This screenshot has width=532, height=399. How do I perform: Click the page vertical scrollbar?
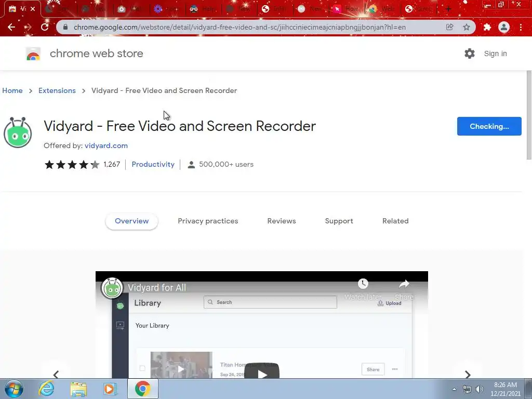tap(528, 115)
